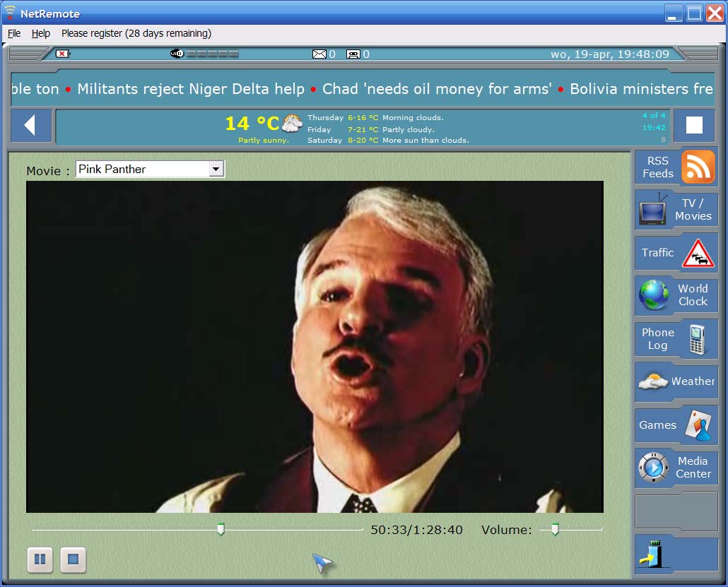
Task: Open the Help menu
Action: click(41, 33)
